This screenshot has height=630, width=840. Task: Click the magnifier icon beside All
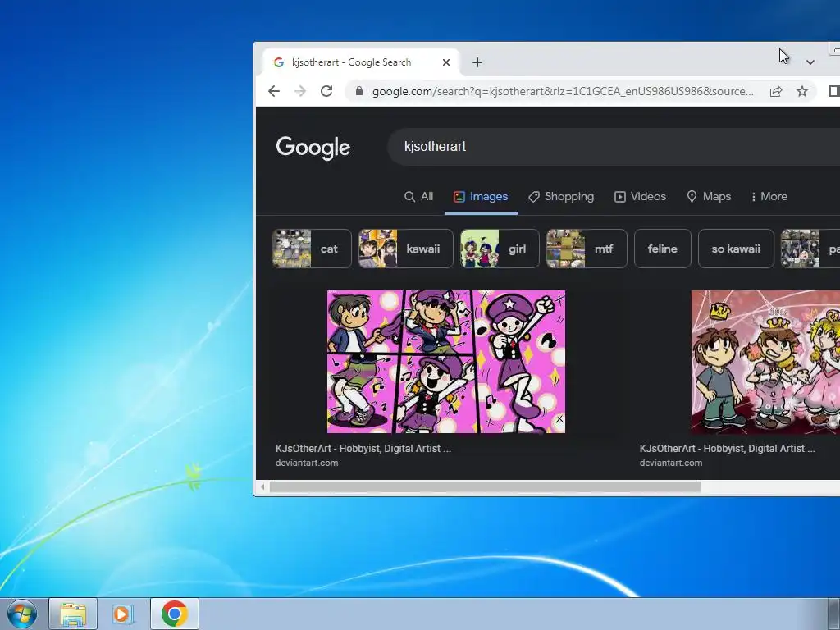coord(409,197)
